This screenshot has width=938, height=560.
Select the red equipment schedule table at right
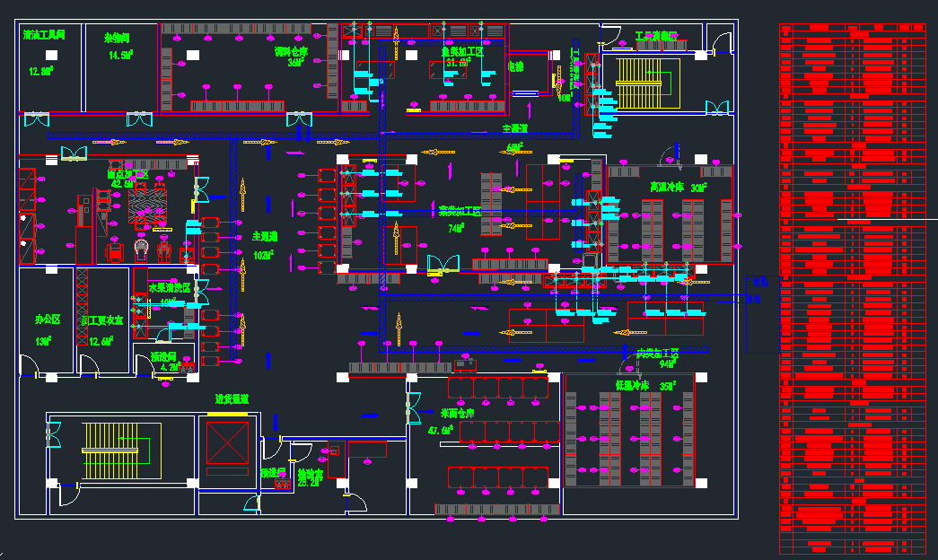(x=851, y=287)
